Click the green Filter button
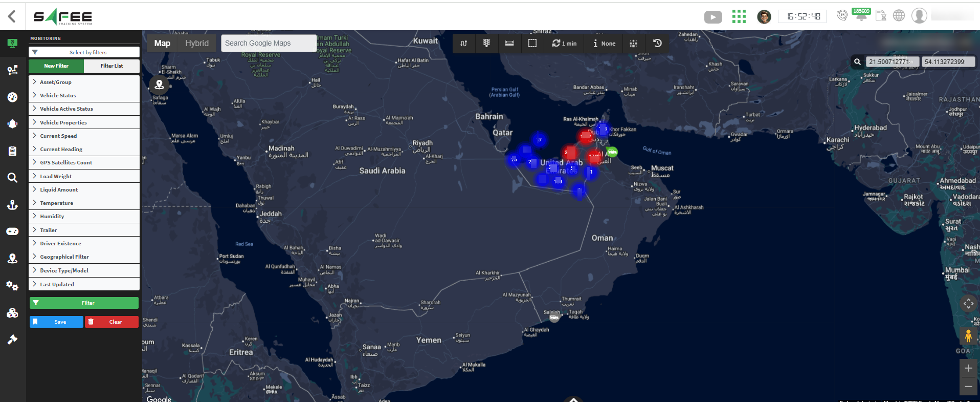The image size is (980, 402). click(x=84, y=303)
